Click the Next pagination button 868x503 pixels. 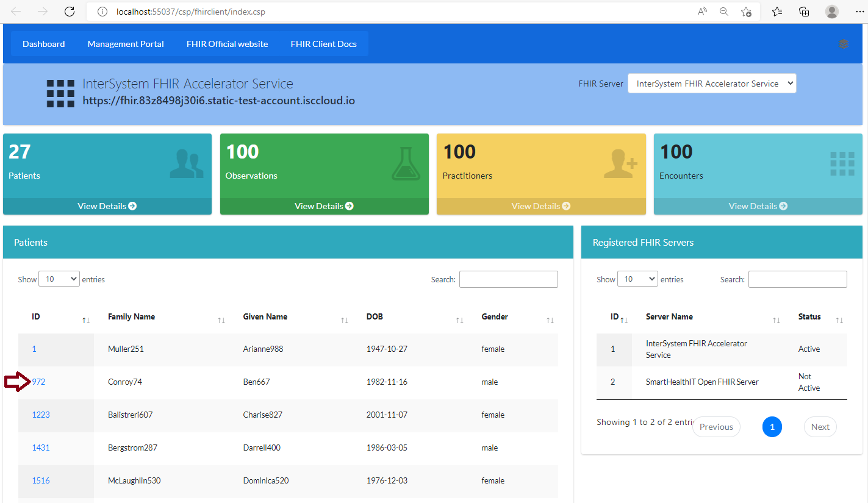(x=820, y=427)
